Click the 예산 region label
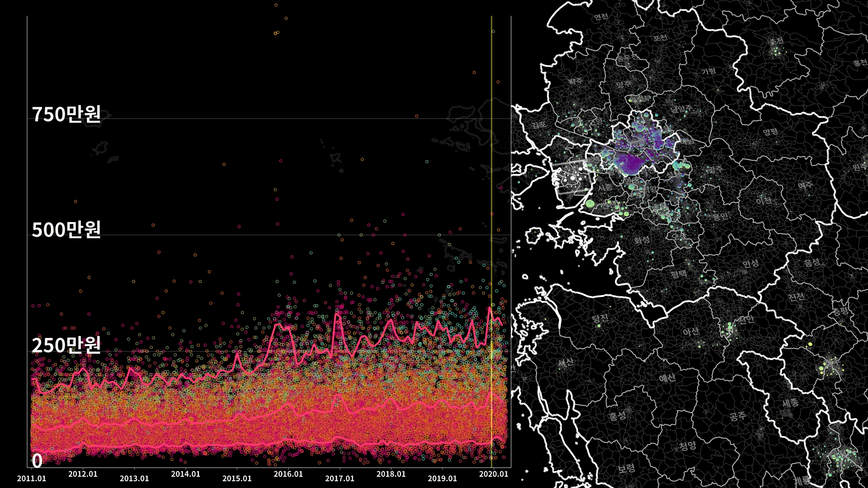The height and width of the screenshot is (488, 868). point(667,377)
